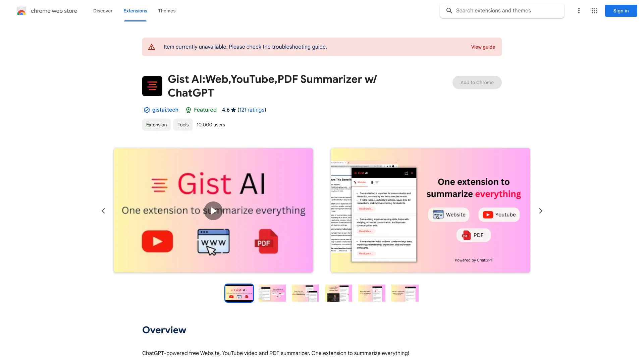644x362 pixels.
Task: Click the three-dot overflow menu icon
Action: tap(579, 11)
